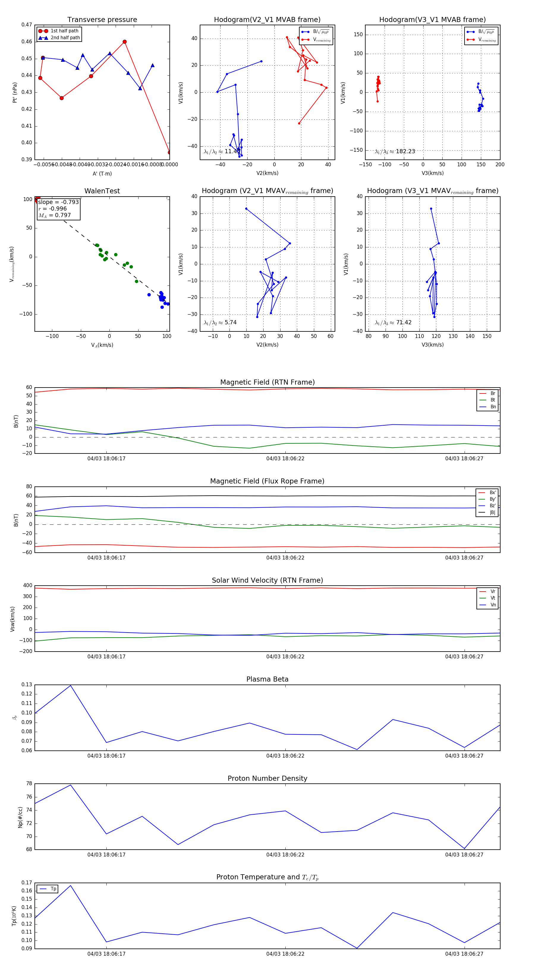Click the "WalenTest" plot title
Image resolution: width=535 pixels, height=980 pixels.
[102, 191]
